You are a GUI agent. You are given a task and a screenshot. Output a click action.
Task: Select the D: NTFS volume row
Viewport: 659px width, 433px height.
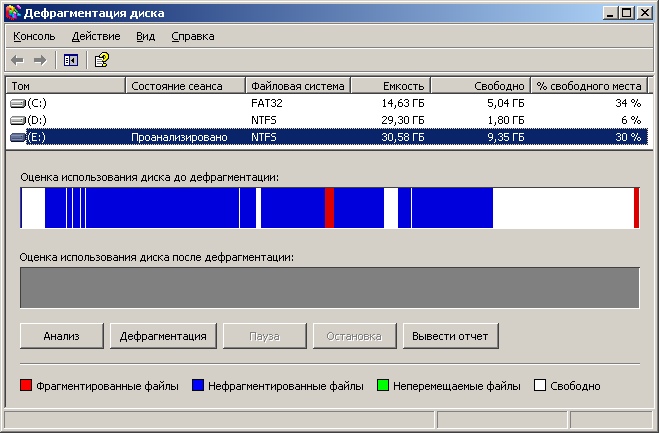327,120
